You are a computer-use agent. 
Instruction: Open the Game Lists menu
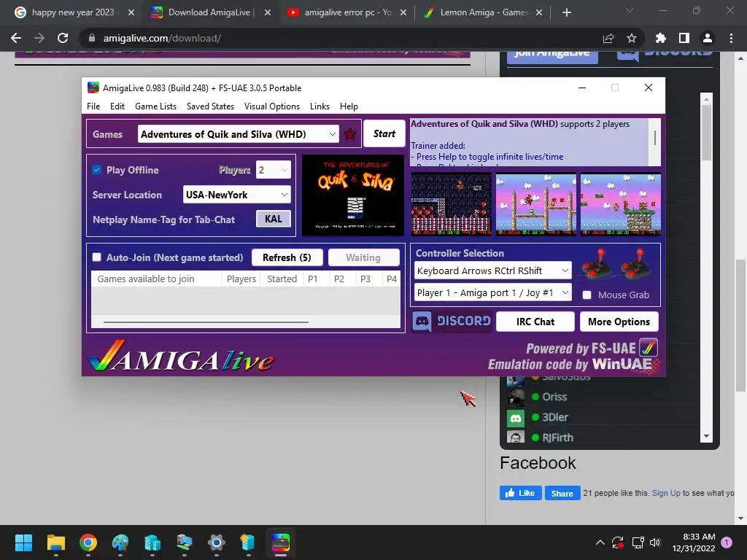click(x=156, y=106)
